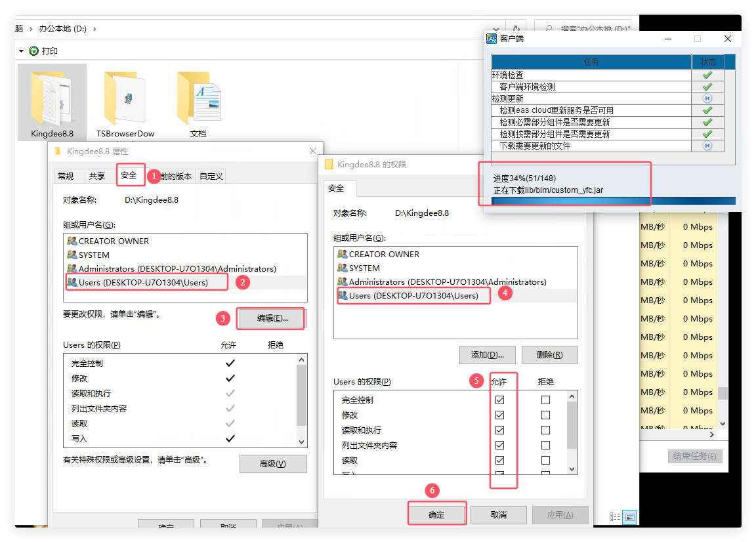Click blue status icon for 下载需要更新的文件

[707, 146]
